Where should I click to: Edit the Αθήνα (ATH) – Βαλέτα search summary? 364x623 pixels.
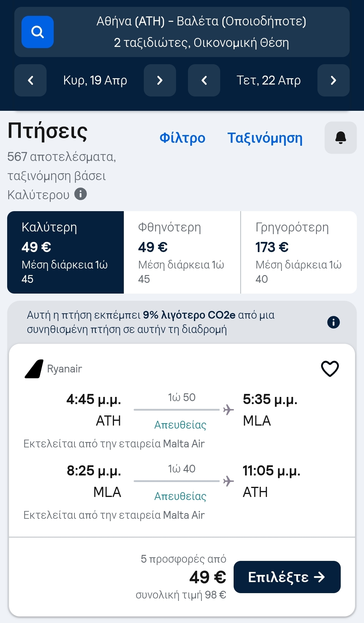[201, 32]
